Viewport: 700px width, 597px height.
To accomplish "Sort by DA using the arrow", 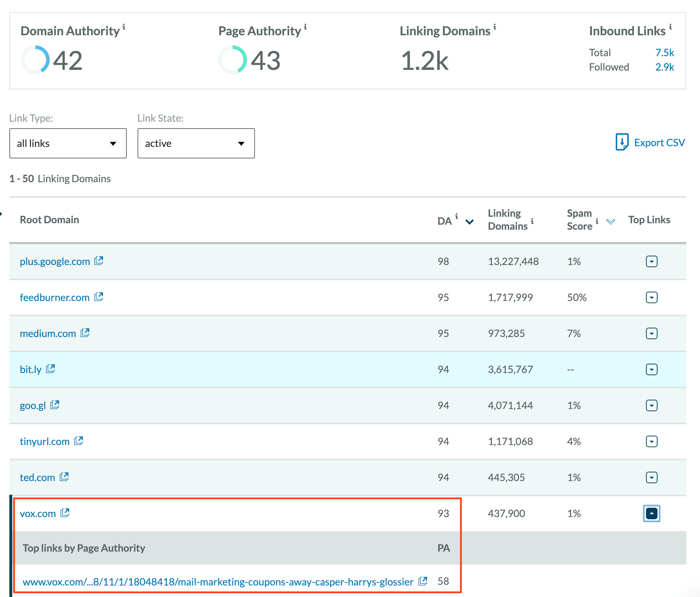I will [469, 221].
